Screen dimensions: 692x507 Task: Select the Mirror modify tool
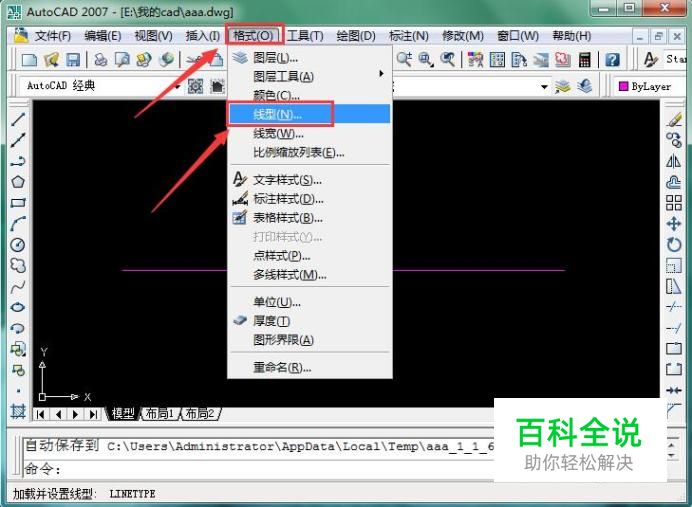click(674, 161)
